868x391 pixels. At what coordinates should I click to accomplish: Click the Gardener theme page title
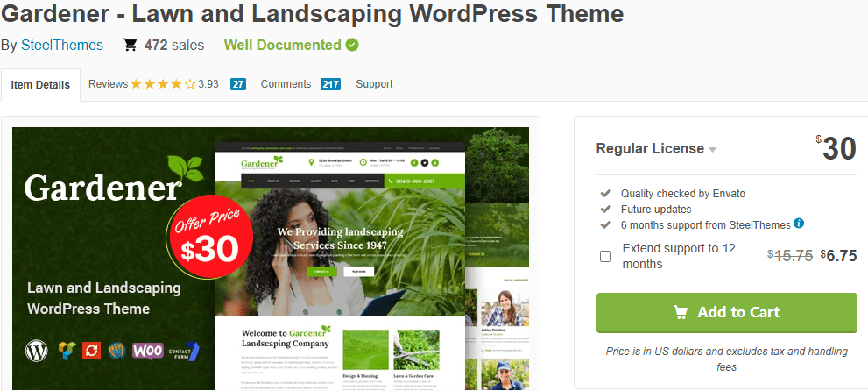(312, 14)
